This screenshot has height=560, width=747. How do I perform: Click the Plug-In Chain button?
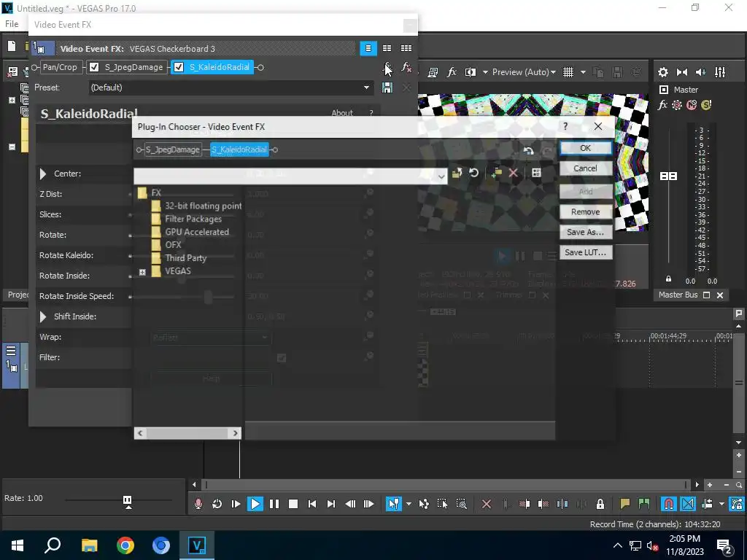(388, 67)
